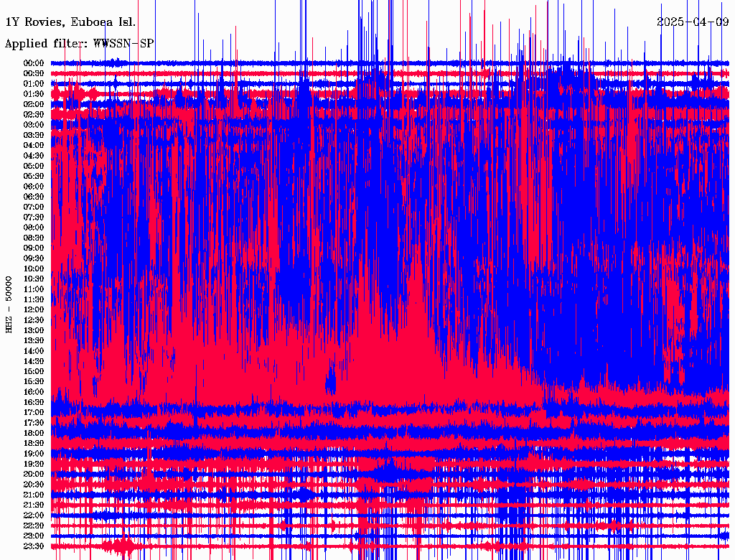The width and height of the screenshot is (735, 560).
Task: Select the 04:00 time marker
Action: (34, 145)
